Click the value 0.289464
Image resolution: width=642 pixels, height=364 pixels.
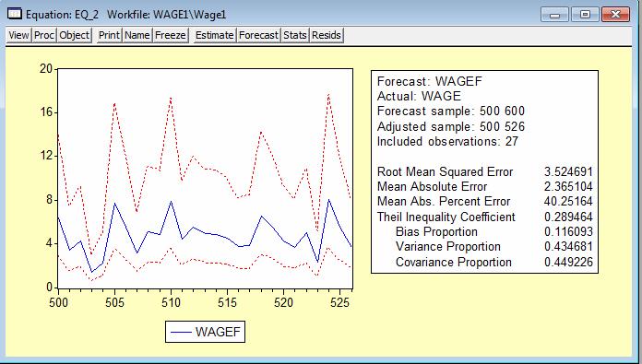pos(568,217)
